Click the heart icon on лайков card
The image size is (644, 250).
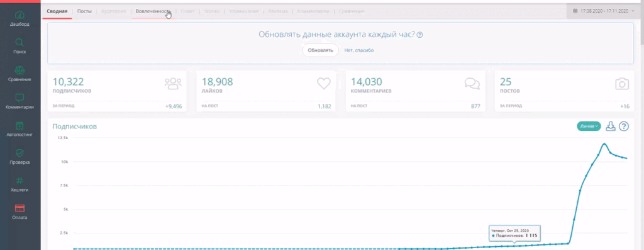pyautogui.click(x=324, y=84)
